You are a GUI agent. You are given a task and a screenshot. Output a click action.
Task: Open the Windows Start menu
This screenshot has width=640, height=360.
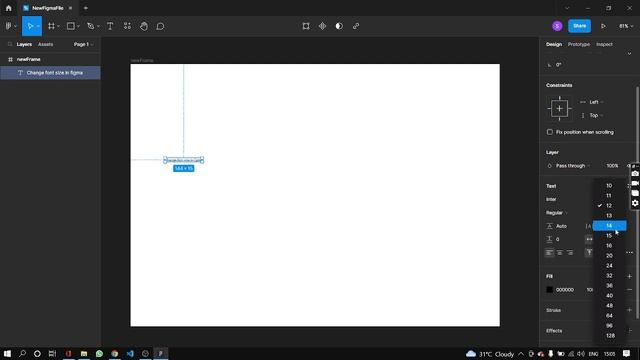(x=7, y=353)
